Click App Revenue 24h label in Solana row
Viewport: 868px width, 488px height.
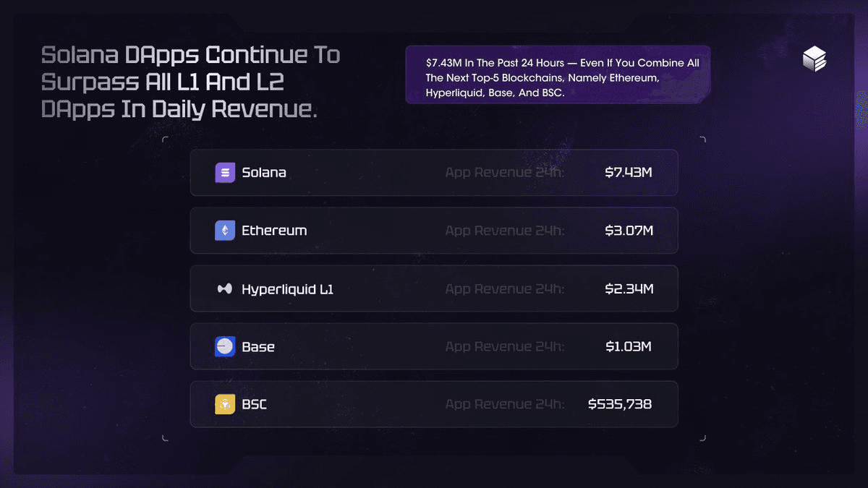[x=505, y=173]
